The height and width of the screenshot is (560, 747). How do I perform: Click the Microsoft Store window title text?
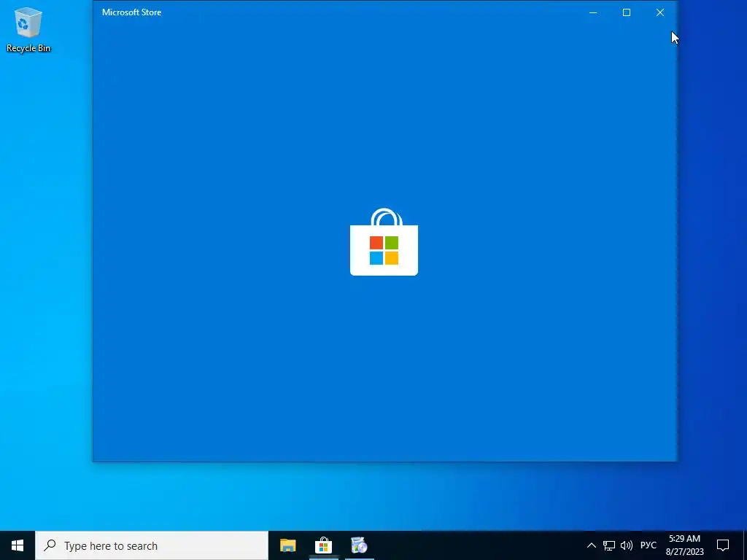tap(131, 12)
